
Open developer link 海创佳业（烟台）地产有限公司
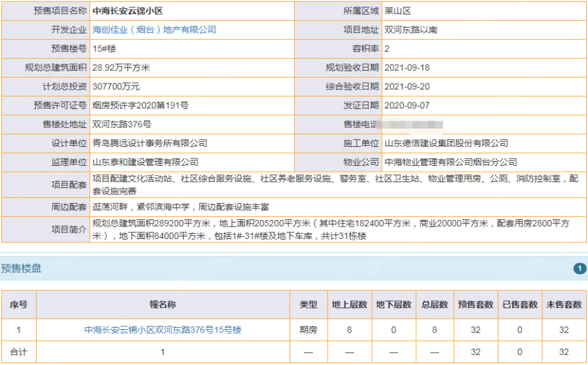154,29
